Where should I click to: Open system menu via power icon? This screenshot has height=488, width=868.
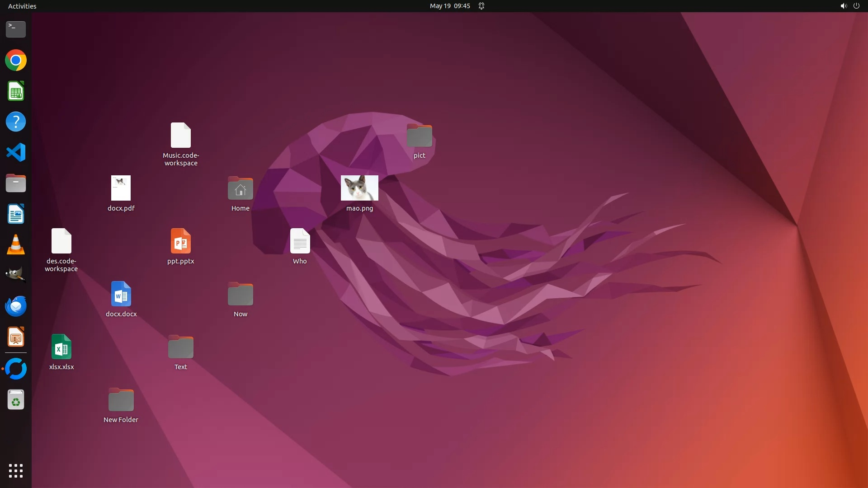(856, 6)
